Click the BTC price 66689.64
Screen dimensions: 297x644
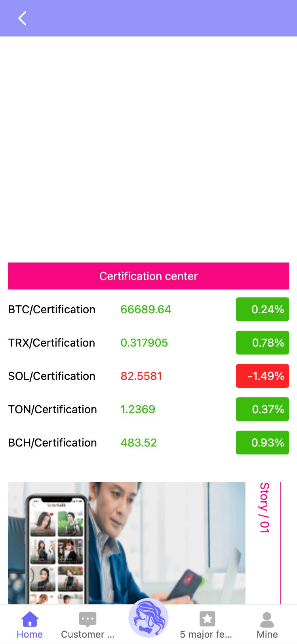(x=146, y=309)
